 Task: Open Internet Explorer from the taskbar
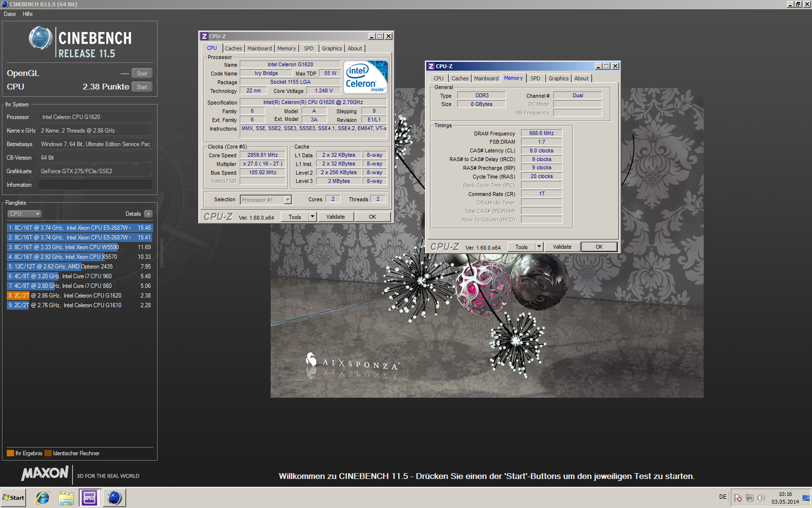click(43, 497)
